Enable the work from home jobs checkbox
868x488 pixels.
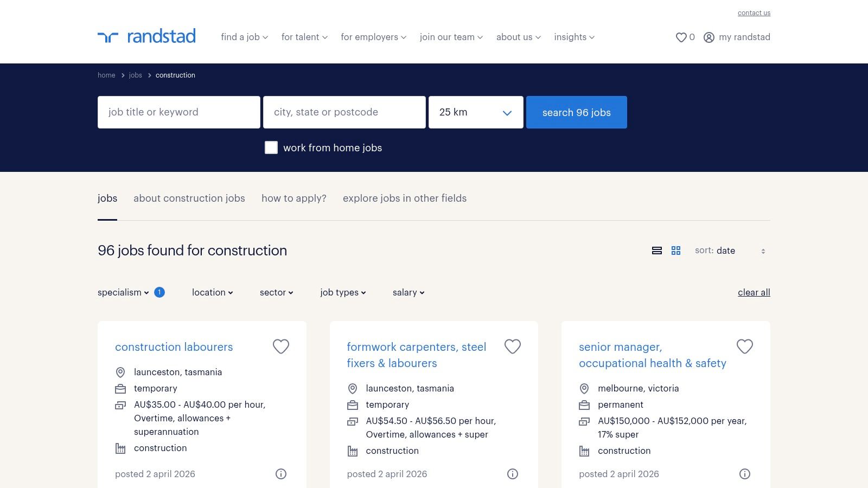(x=271, y=147)
